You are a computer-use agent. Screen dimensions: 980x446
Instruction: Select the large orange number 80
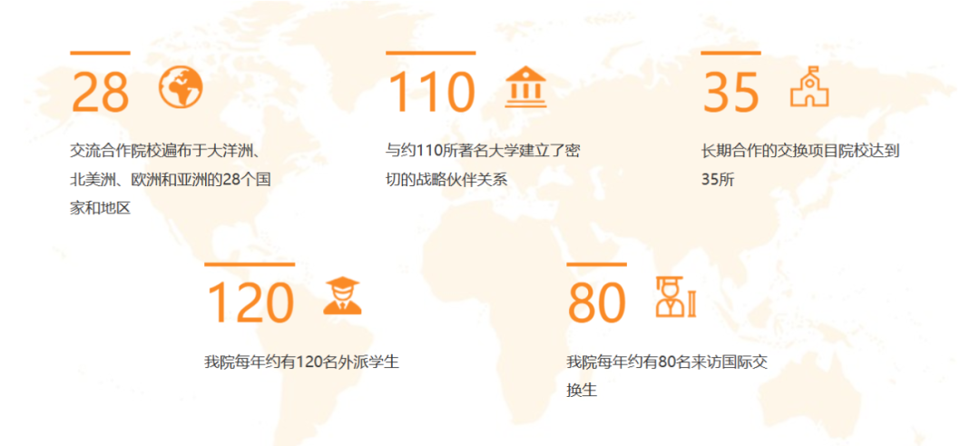(x=597, y=302)
